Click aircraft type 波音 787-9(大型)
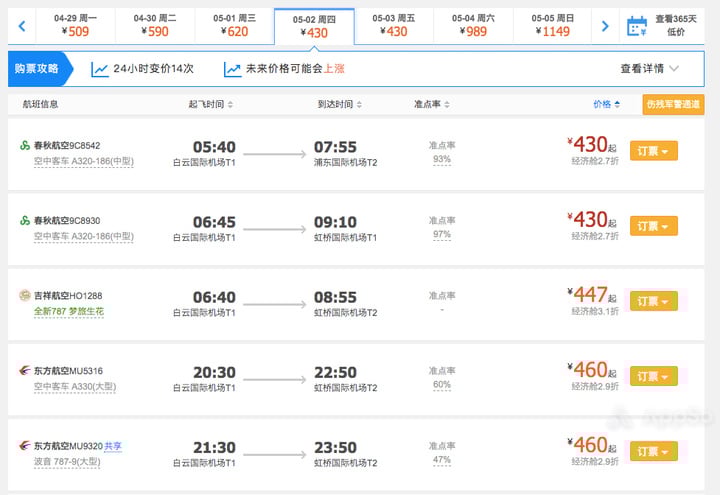The height and width of the screenshot is (495, 720). coord(67,461)
